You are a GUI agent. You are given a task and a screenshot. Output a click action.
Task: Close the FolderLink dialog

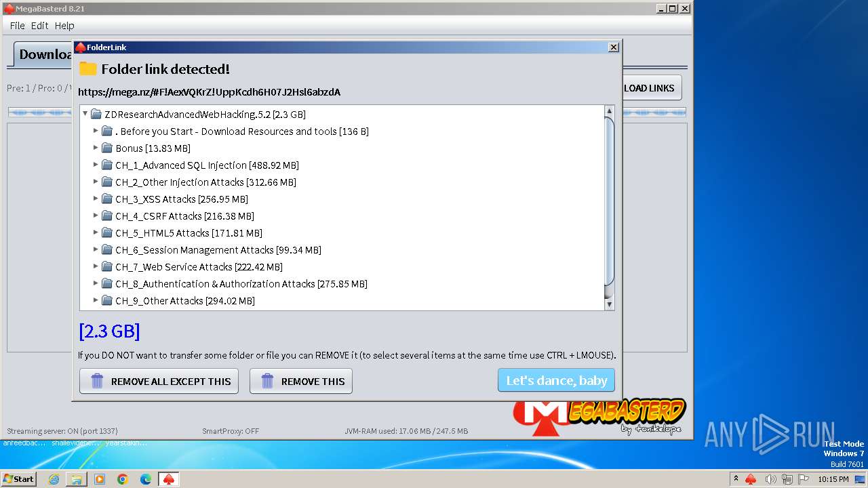click(x=613, y=47)
